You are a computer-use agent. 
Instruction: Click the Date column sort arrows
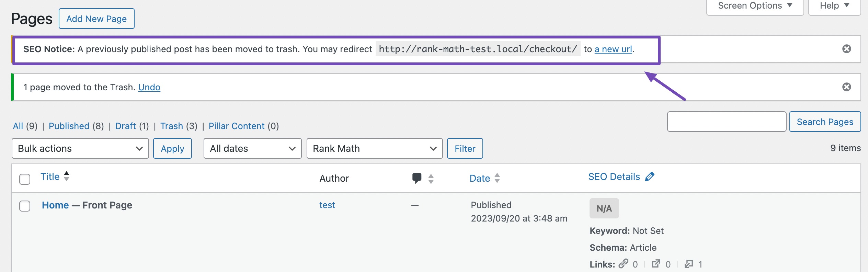pyautogui.click(x=497, y=178)
